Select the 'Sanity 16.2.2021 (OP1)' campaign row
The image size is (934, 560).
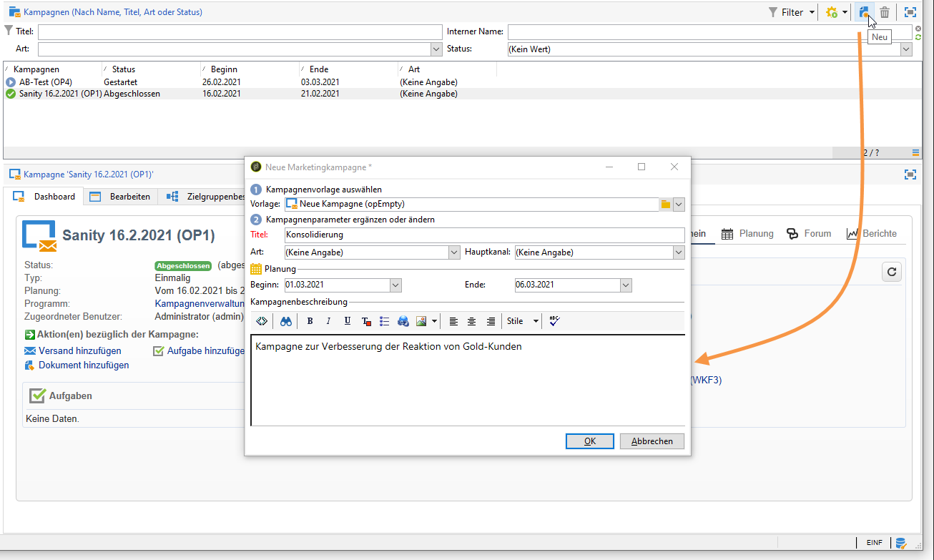pos(462,94)
